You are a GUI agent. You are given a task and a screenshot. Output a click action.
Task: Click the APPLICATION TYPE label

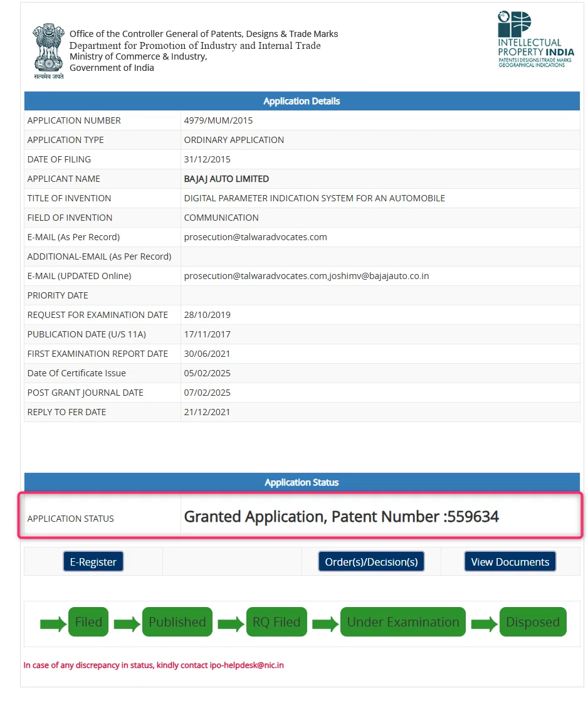65,140
